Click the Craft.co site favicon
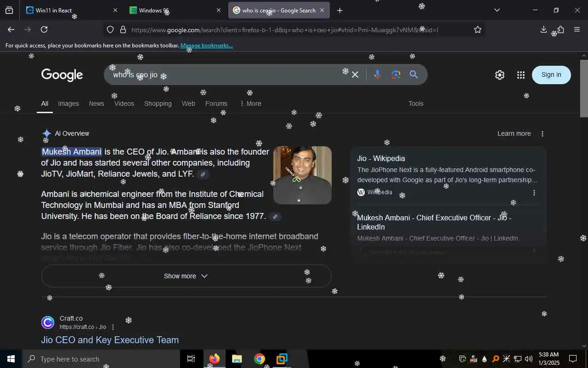Viewport: 588px width, 368px height. point(48,322)
